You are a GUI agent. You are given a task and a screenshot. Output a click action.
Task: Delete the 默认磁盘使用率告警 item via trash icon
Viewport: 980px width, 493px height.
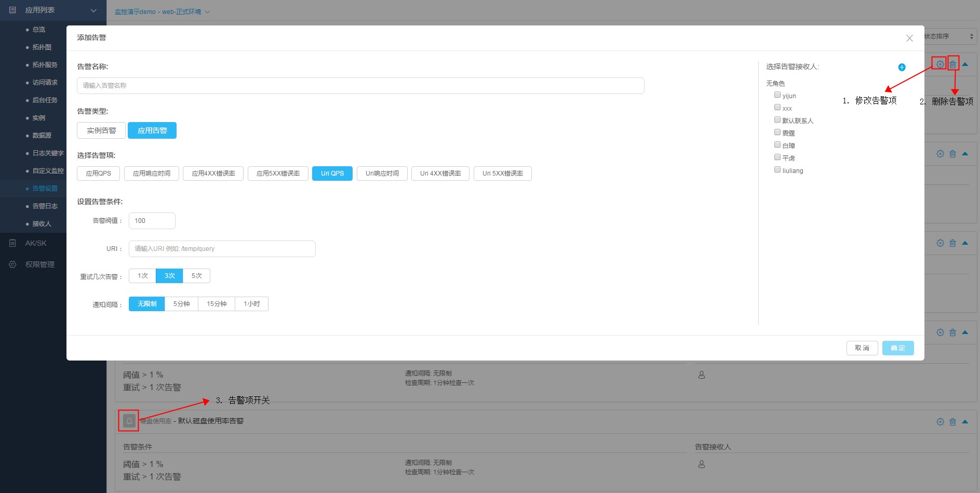(x=952, y=422)
